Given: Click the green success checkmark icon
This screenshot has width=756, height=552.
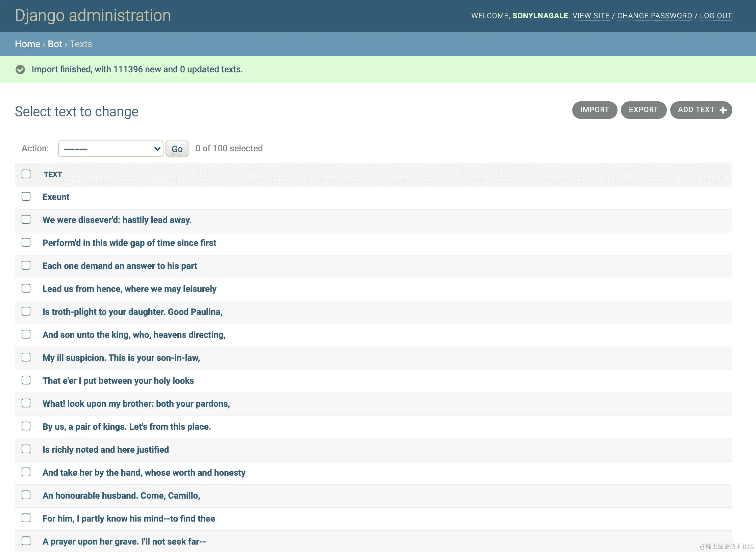Looking at the screenshot, I should click(20, 70).
